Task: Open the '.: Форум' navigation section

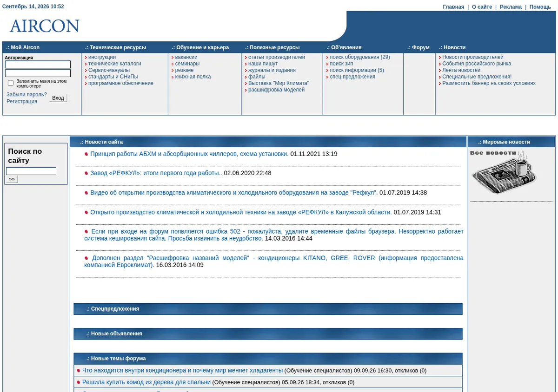Action: pos(418,47)
